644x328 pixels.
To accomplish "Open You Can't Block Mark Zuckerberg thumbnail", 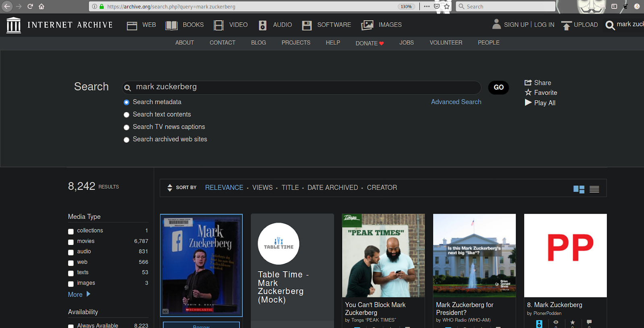I will (x=383, y=256).
